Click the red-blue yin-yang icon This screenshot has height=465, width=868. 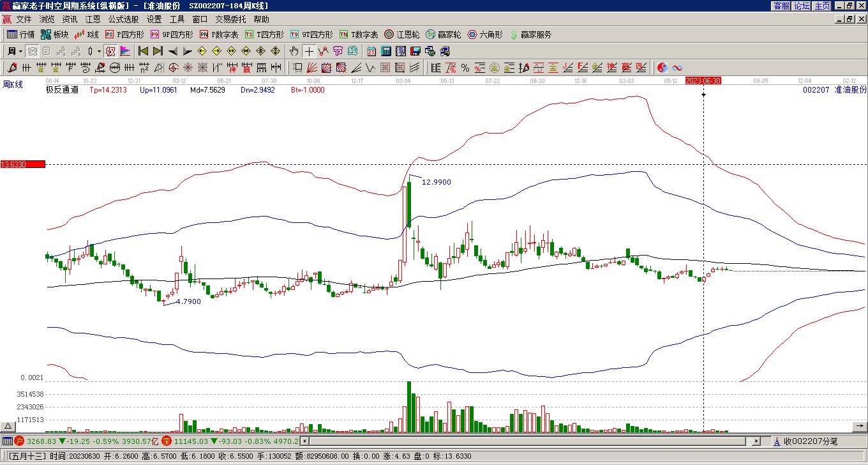pos(662,68)
